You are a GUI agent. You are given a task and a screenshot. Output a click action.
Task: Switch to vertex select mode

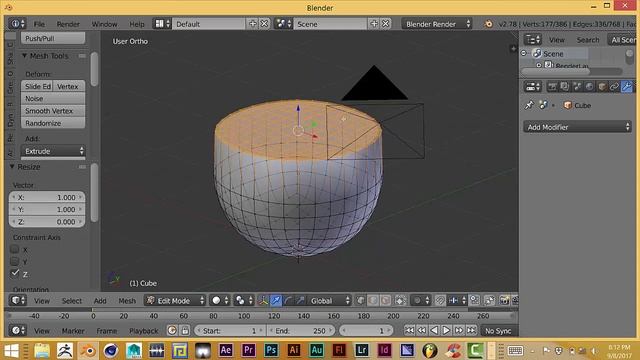[361, 301]
